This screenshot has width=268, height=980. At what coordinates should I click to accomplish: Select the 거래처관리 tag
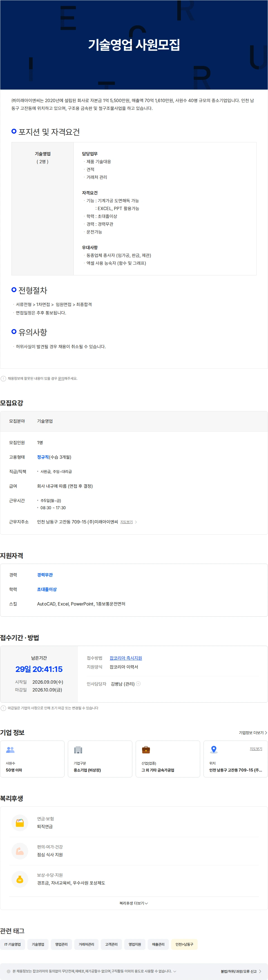[87, 944]
